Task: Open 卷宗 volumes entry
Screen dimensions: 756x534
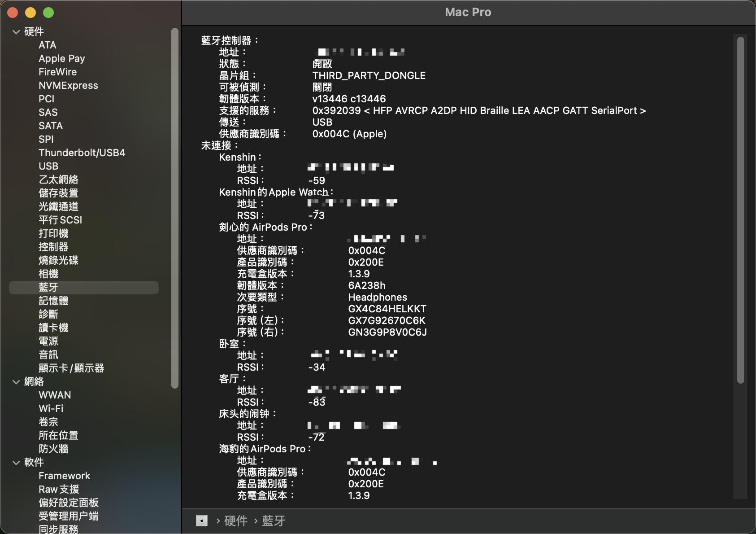Action: [x=48, y=422]
